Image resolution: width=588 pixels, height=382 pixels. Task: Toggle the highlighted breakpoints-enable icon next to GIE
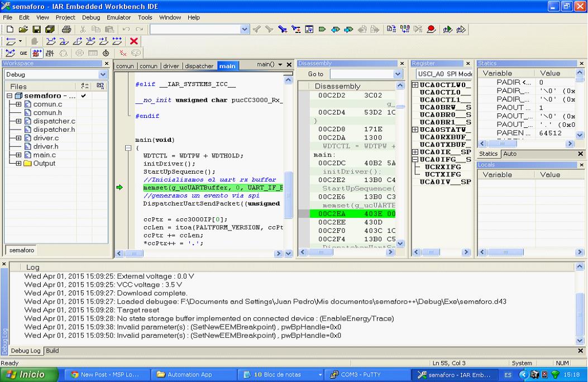pyautogui.click(x=37, y=53)
